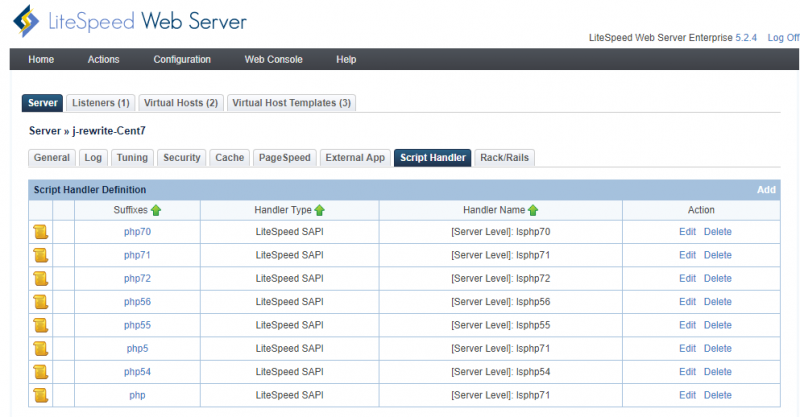Sort by Handler Name green arrow
This screenshot has height=417, width=800.
point(533,210)
